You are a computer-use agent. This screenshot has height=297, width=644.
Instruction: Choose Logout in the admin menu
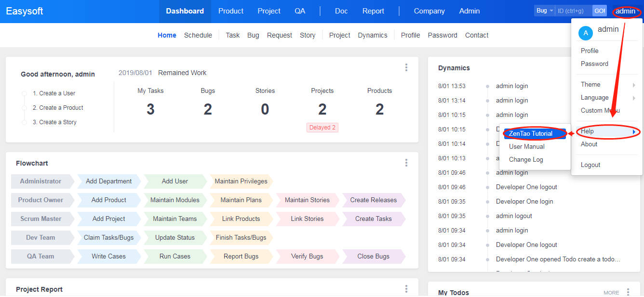(590, 165)
